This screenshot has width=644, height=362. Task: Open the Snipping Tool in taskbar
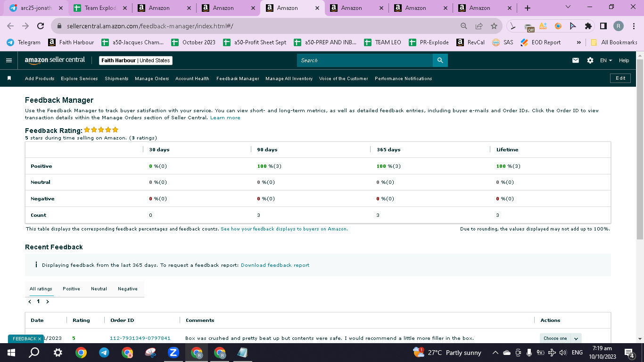[150, 353]
